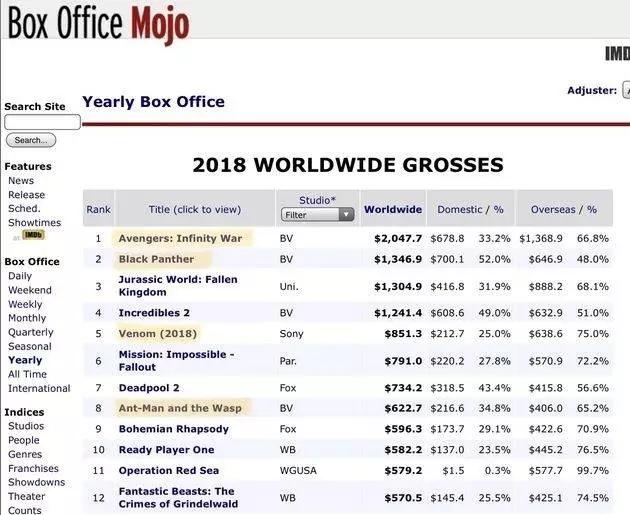Go to the Weekend box office page
This screenshot has height=515, width=630.
coord(30,290)
